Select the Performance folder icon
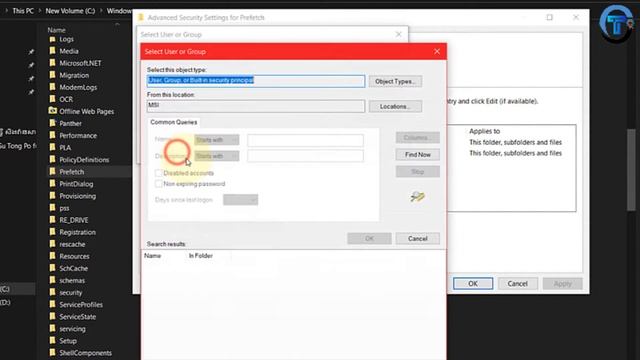 click(52, 136)
